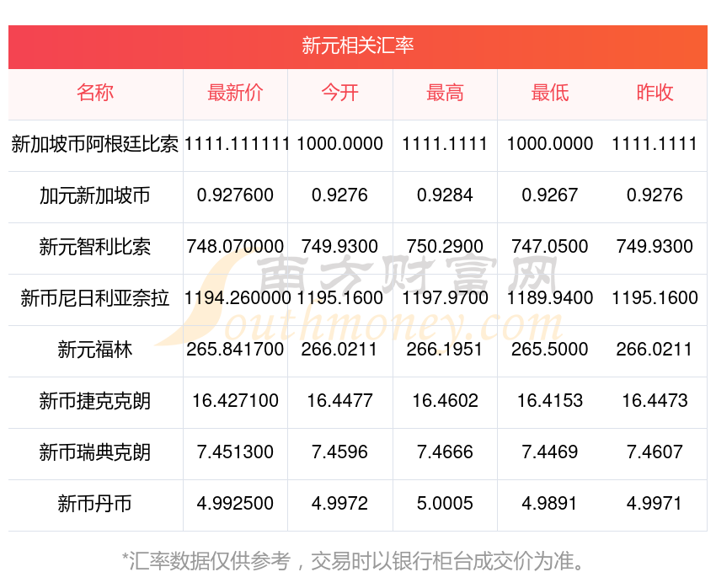
Task: Click the 265.5000 low value
Action: click(550, 350)
